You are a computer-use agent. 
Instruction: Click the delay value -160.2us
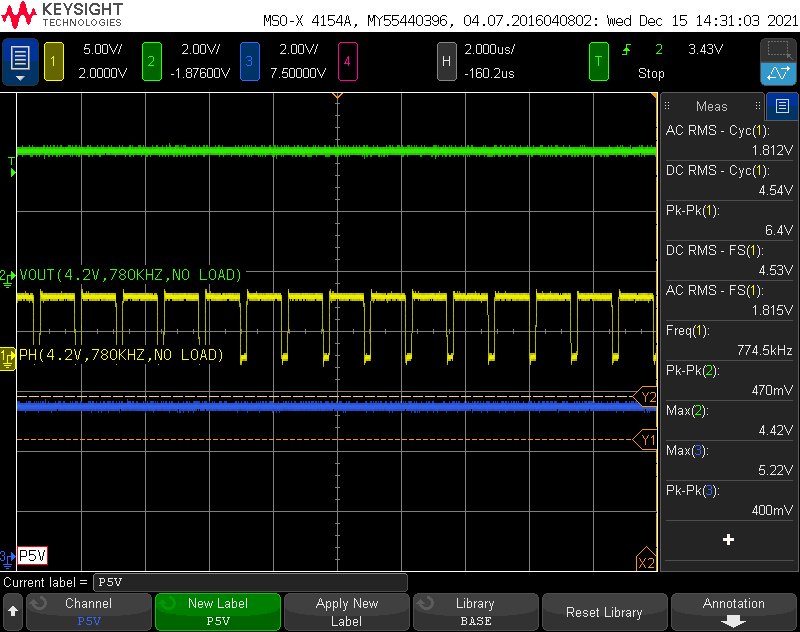[489, 73]
